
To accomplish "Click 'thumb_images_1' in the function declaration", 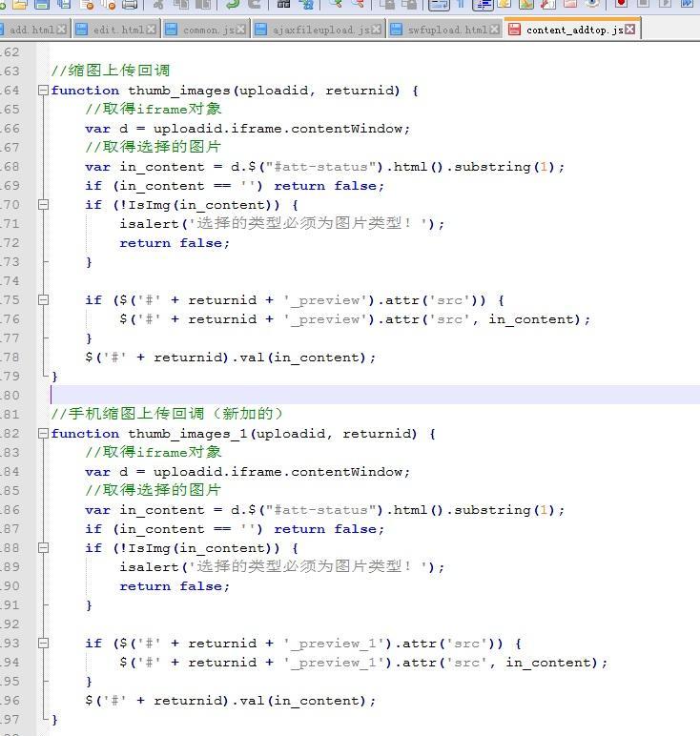I will pos(188,434).
